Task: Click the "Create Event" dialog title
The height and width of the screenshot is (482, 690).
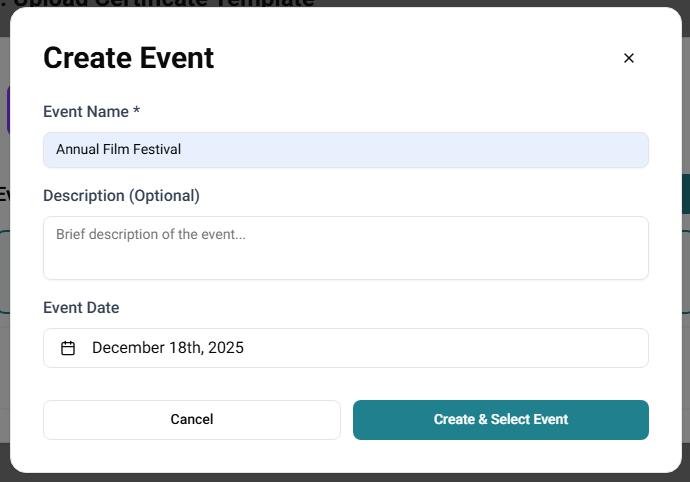Action: coord(128,58)
